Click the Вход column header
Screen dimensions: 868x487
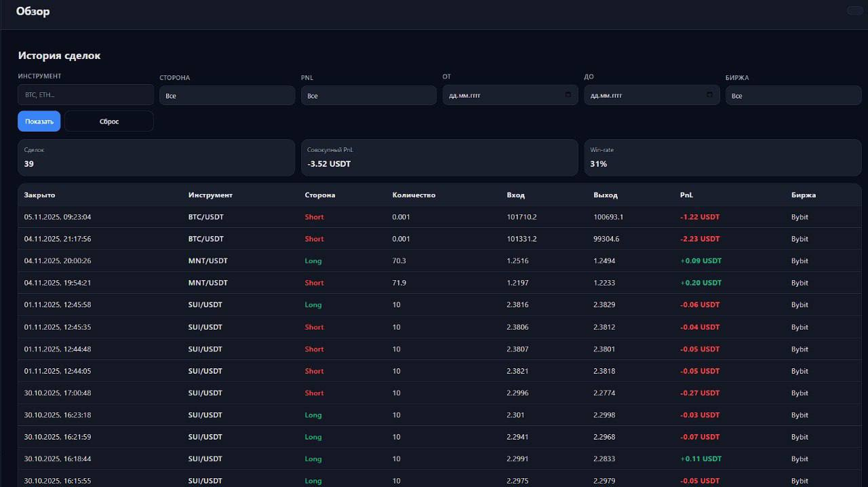(x=515, y=195)
